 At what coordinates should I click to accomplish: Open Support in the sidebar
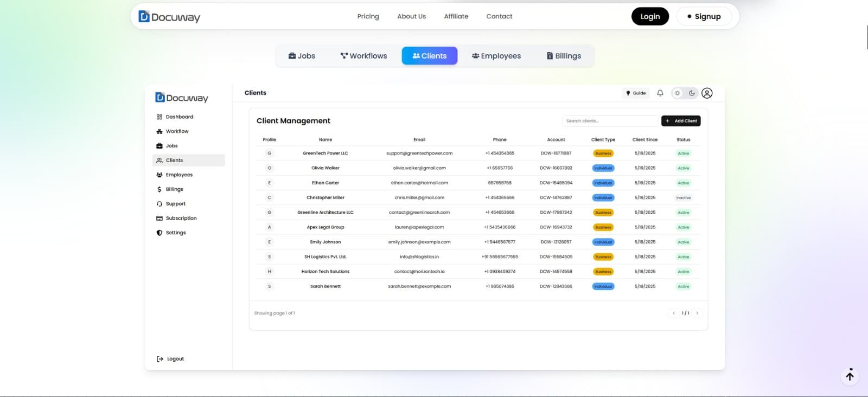(x=188, y=204)
